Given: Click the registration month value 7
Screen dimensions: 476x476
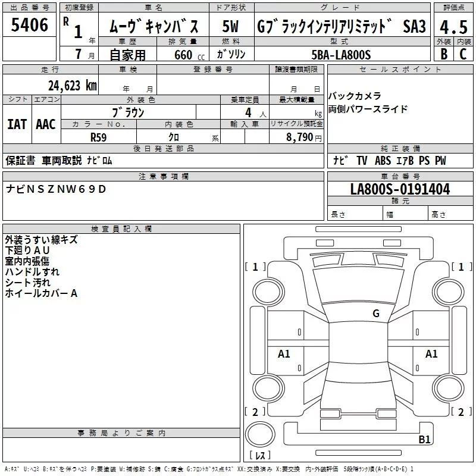Looking at the screenshot, I should [79, 54].
